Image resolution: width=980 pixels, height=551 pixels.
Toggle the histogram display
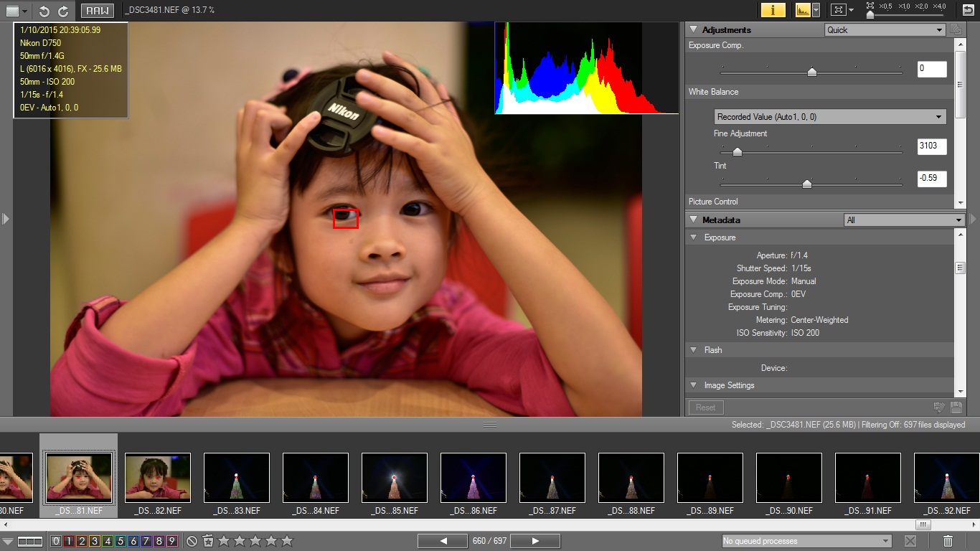802,10
